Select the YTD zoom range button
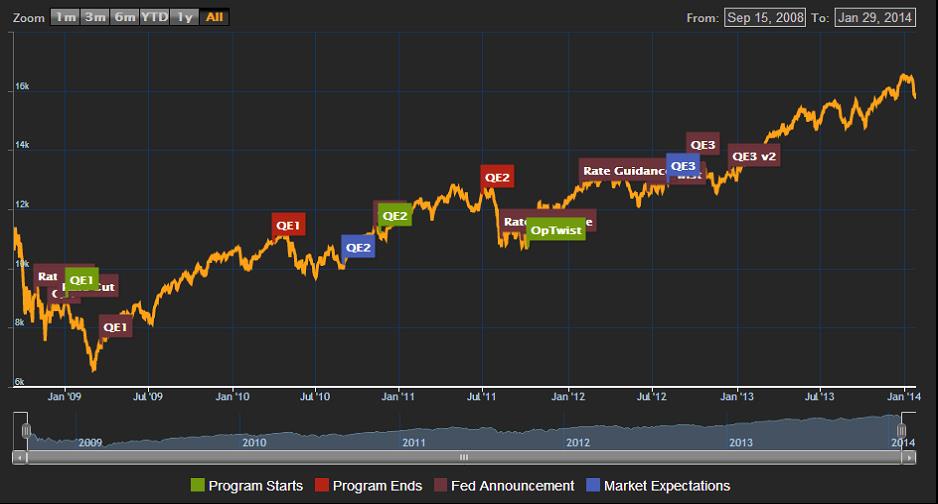The height and width of the screenshot is (504, 938). pyautogui.click(x=154, y=17)
